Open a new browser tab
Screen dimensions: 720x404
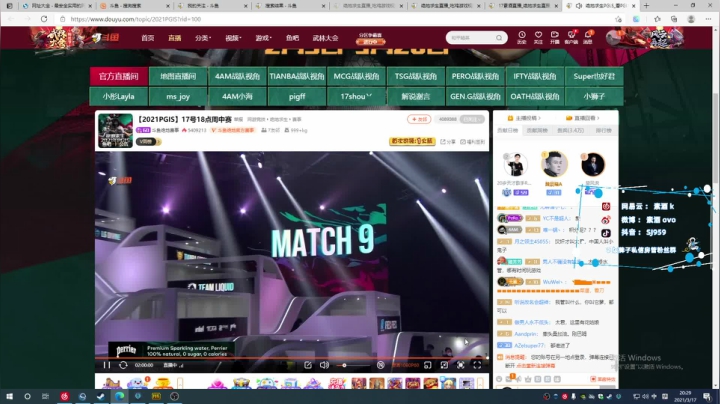pos(647,6)
